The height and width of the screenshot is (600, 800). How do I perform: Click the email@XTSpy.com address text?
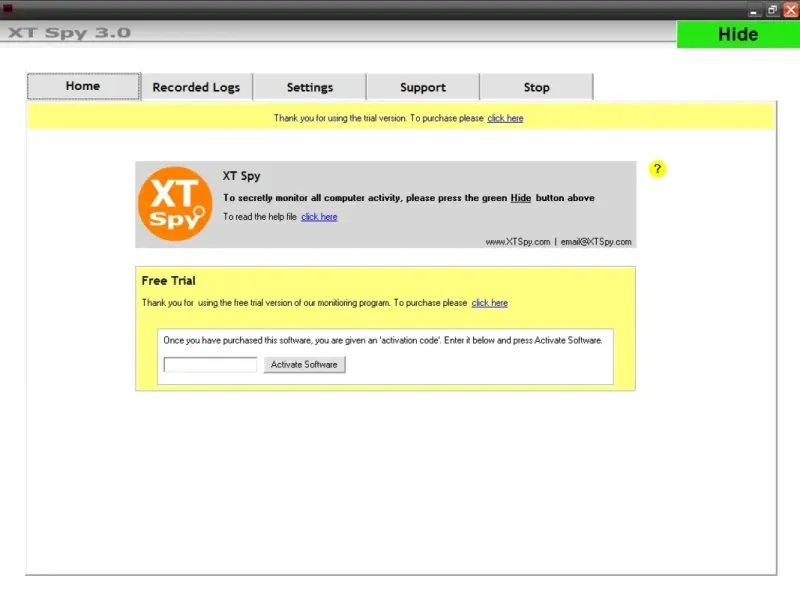(x=596, y=242)
